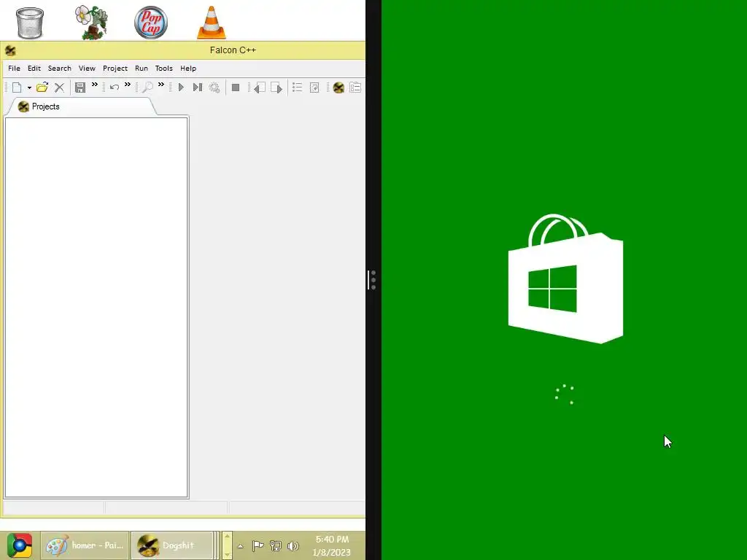The height and width of the screenshot is (560, 747).
Task: Select the Projects tab
Action: coord(81,106)
